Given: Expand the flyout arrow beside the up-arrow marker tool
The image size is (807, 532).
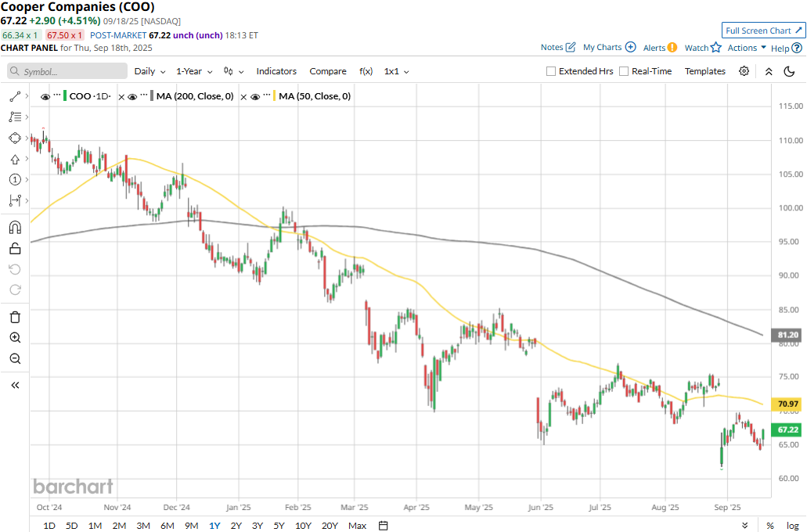Looking at the screenshot, I should [27, 159].
